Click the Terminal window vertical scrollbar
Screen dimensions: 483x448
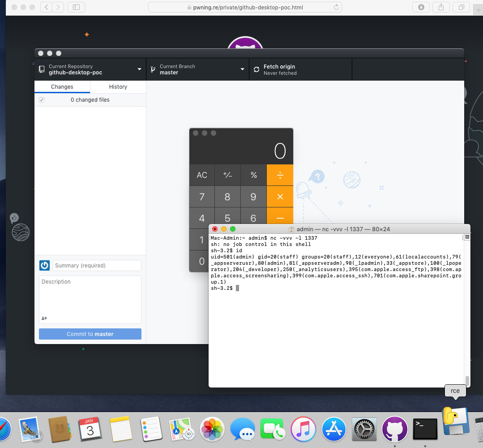pos(467,380)
